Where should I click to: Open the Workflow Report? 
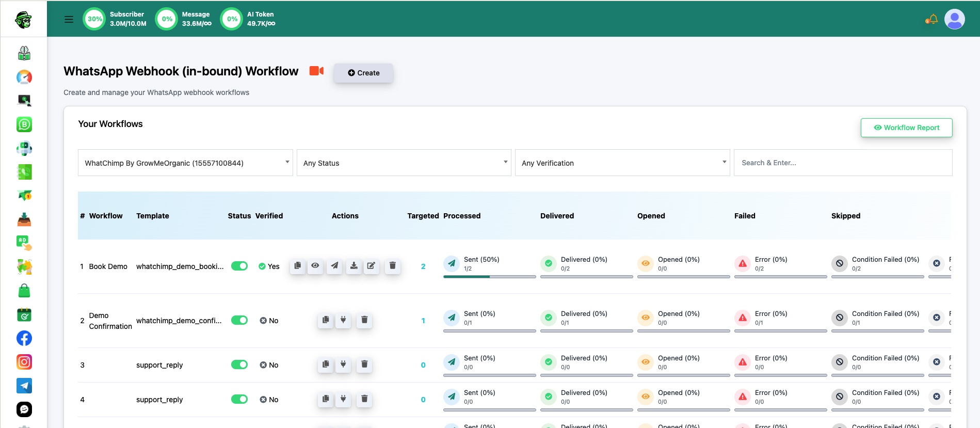[x=906, y=128]
